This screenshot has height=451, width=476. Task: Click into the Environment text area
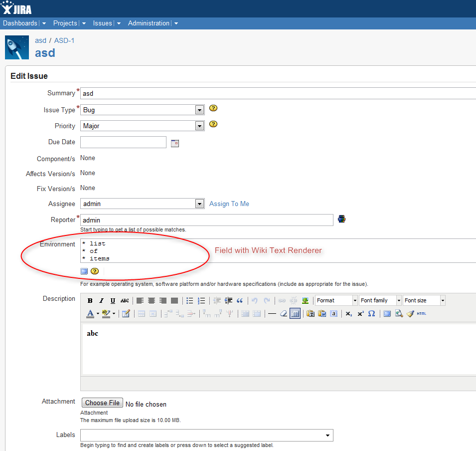click(x=278, y=251)
